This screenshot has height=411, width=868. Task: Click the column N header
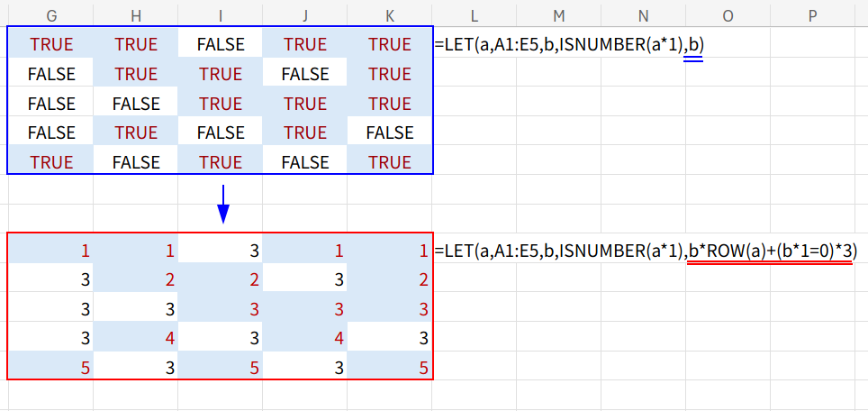click(x=643, y=14)
